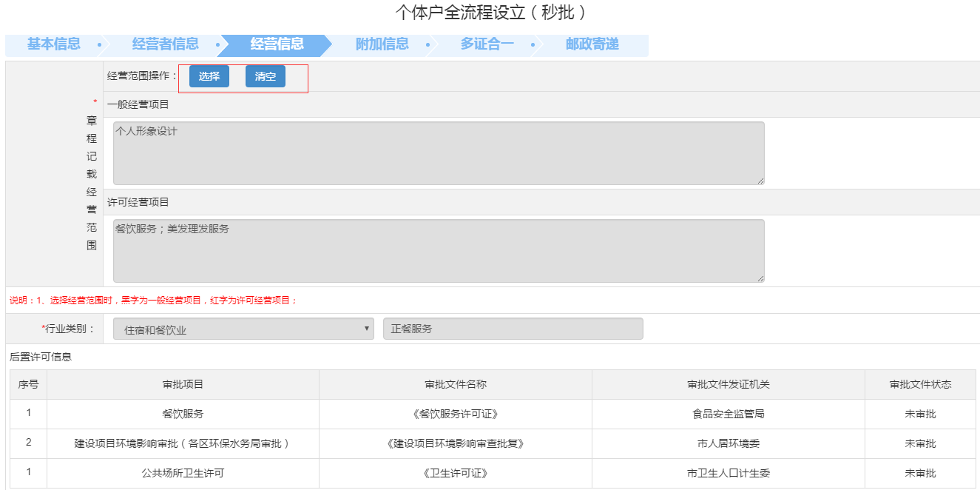The height and width of the screenshot is (490, 980).
Task: Open the 经营者信息 step tab
Action: [165, 44]
